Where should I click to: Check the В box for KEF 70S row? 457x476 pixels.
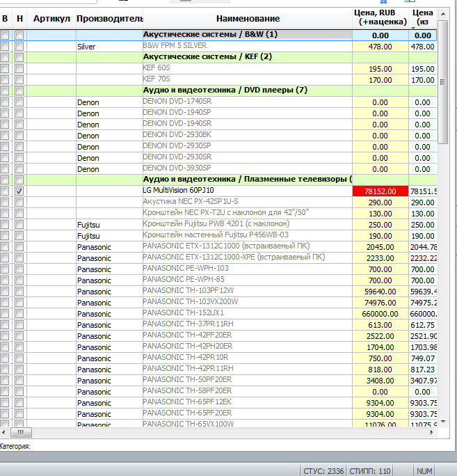click(4, 80)
